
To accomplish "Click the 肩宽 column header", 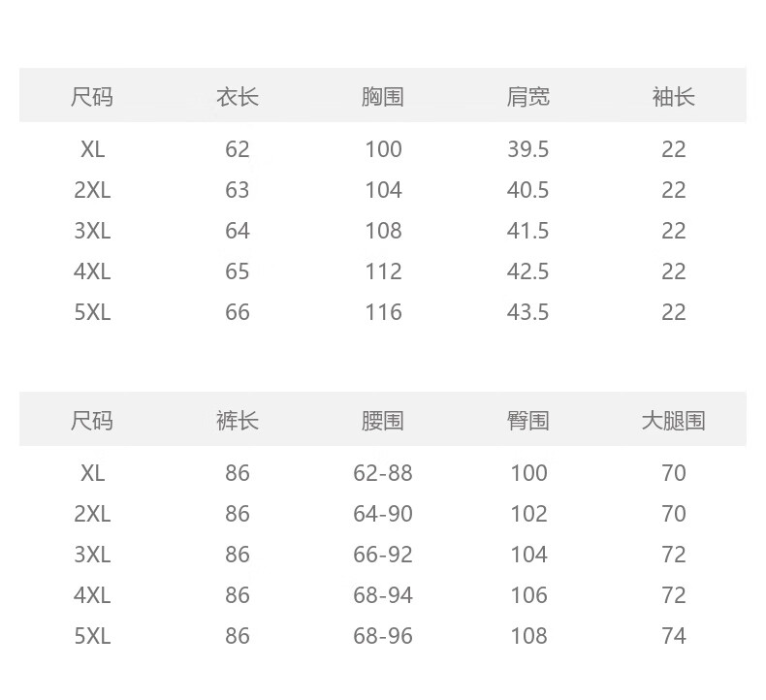I will click(528, 97).
